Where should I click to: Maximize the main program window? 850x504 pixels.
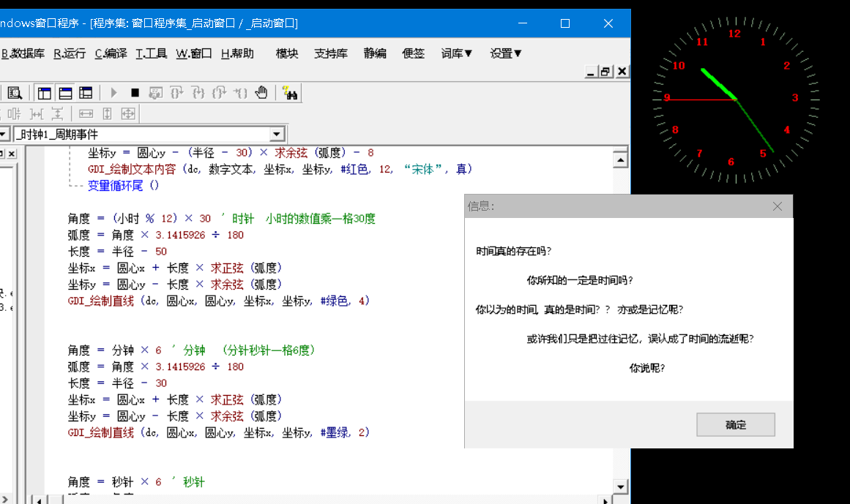coord(565,23)
